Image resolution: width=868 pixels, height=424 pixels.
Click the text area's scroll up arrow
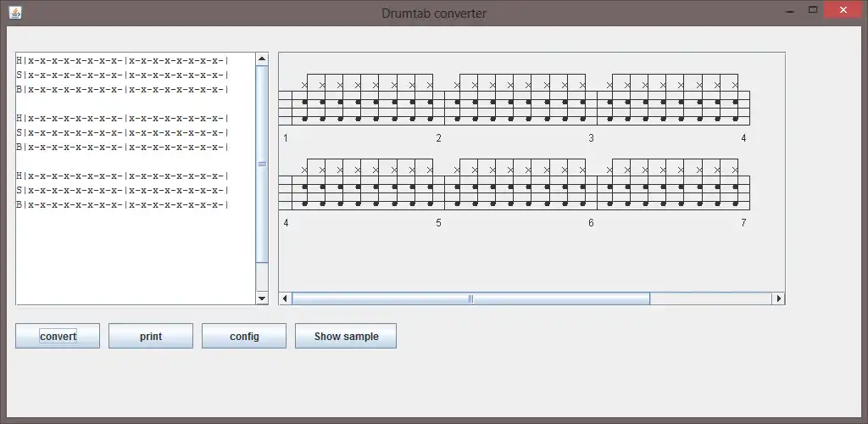point(263,59)
